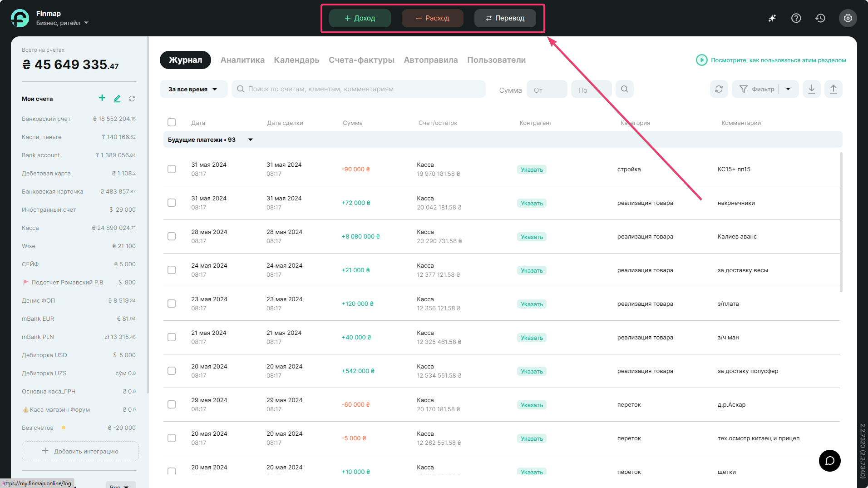Click the Finmap logo icon
Viewport: 868px width, 488px height.
(x=20, y=18)
